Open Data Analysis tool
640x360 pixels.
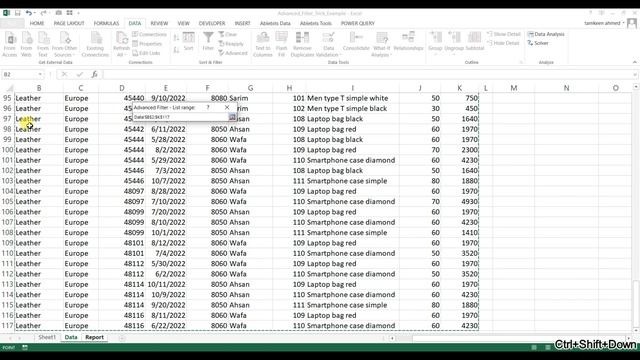(546, 34)
